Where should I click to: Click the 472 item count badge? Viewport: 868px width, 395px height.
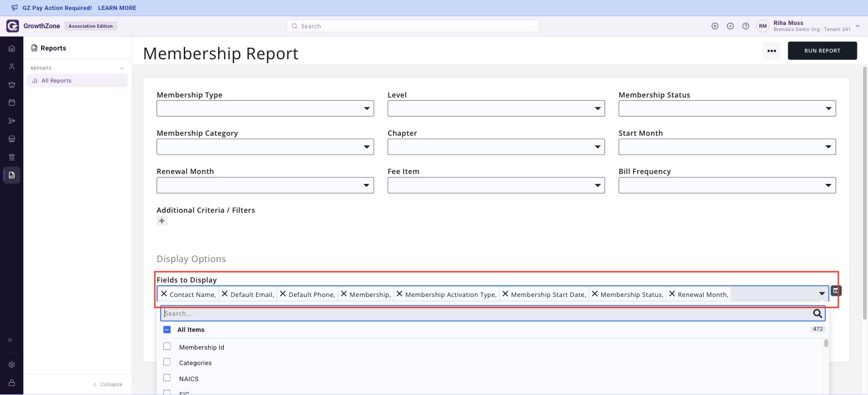point(818,329)
